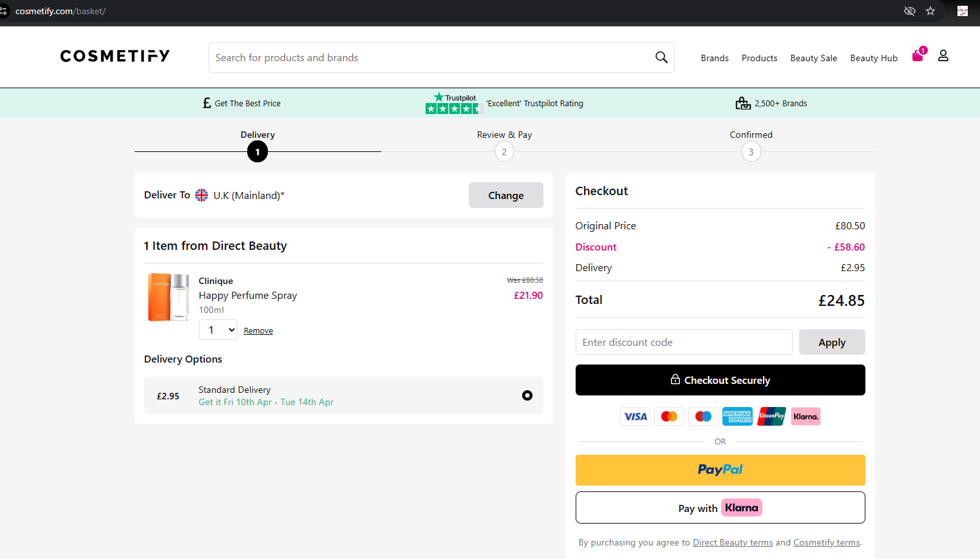Open the Beauty Sale menu
980x559 pixels.
(x=814, y=58)
